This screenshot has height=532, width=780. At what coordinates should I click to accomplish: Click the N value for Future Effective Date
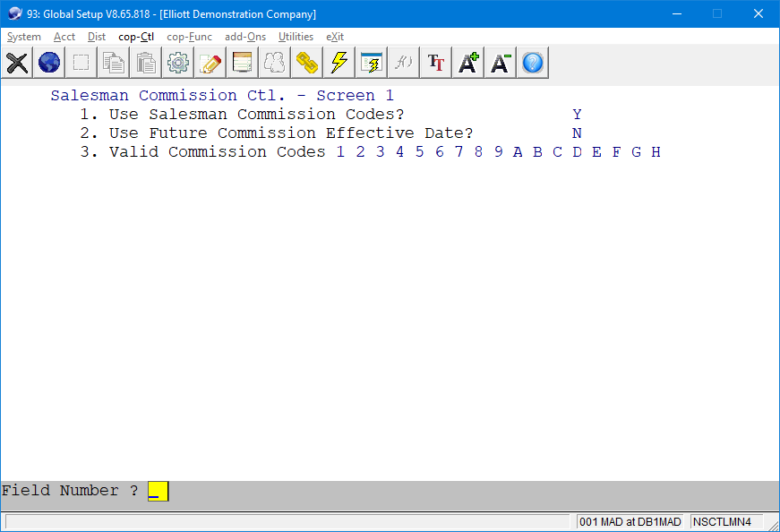(577, 133)
